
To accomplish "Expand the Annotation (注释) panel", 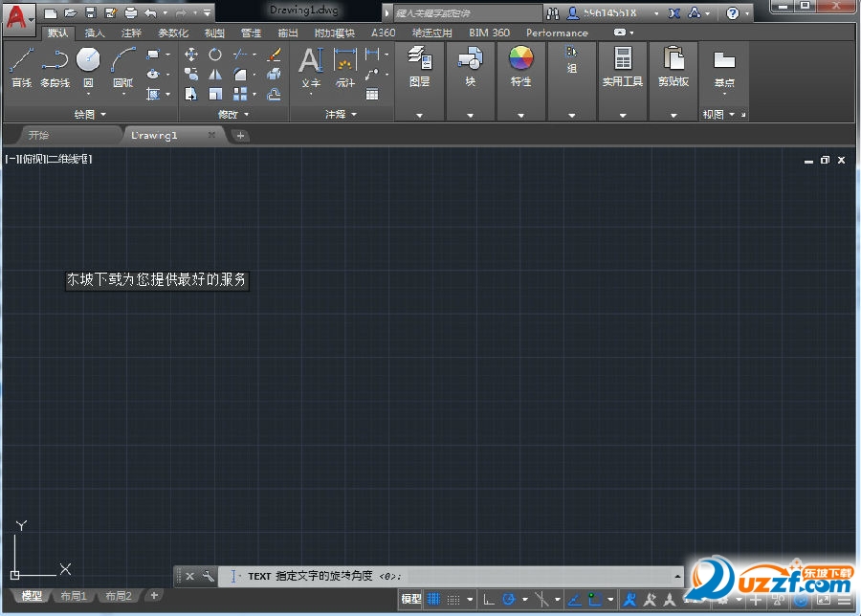I will click(341, 114).
